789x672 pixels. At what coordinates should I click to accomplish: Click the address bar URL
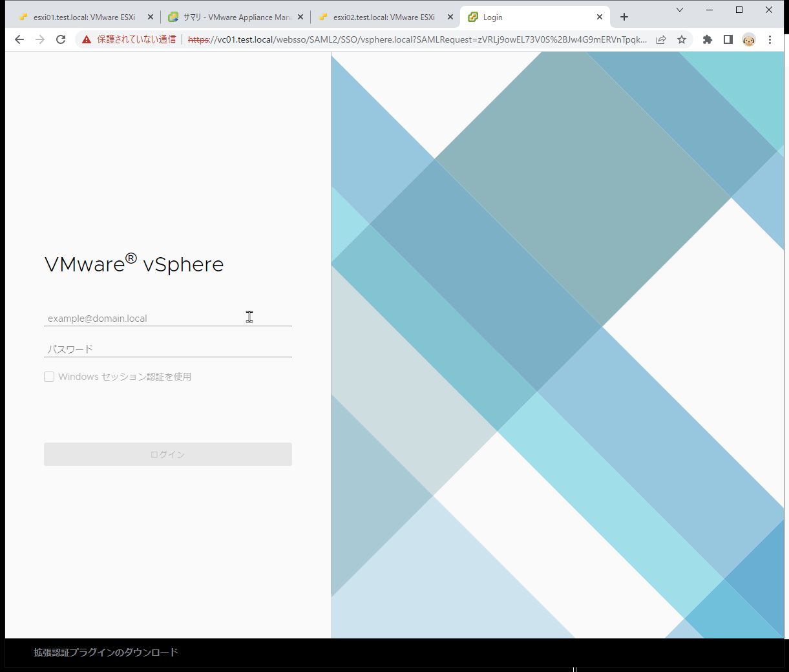[417, 39]
